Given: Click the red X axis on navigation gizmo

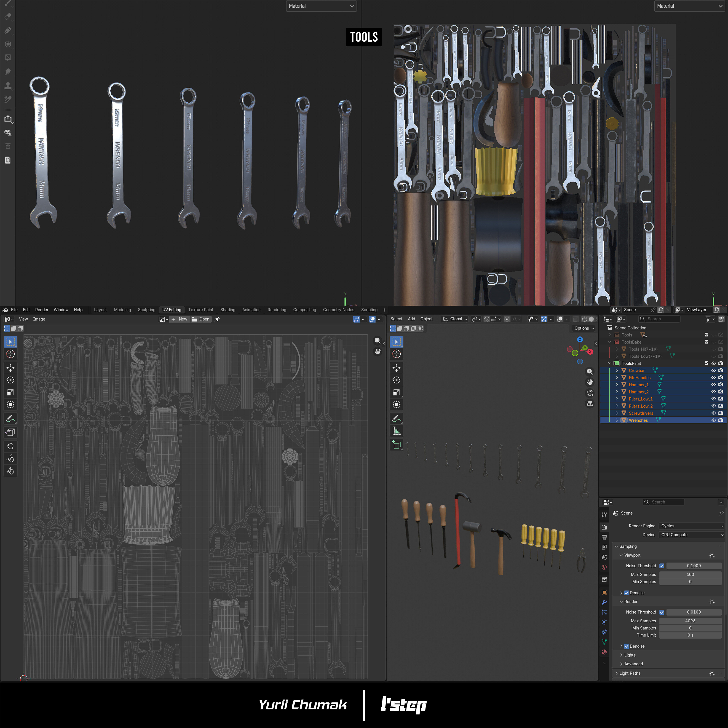Looking at the screenshot, I should point(590,352).
